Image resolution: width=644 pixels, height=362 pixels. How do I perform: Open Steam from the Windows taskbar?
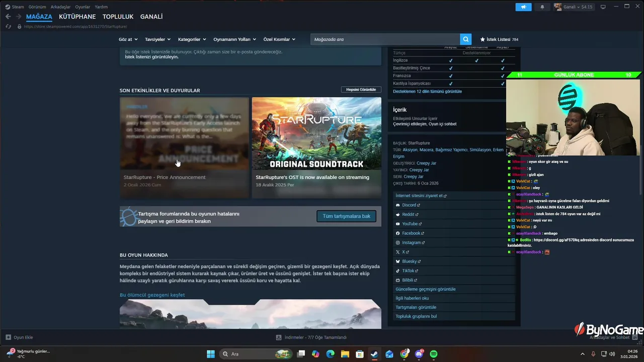(x=374, y=354)
